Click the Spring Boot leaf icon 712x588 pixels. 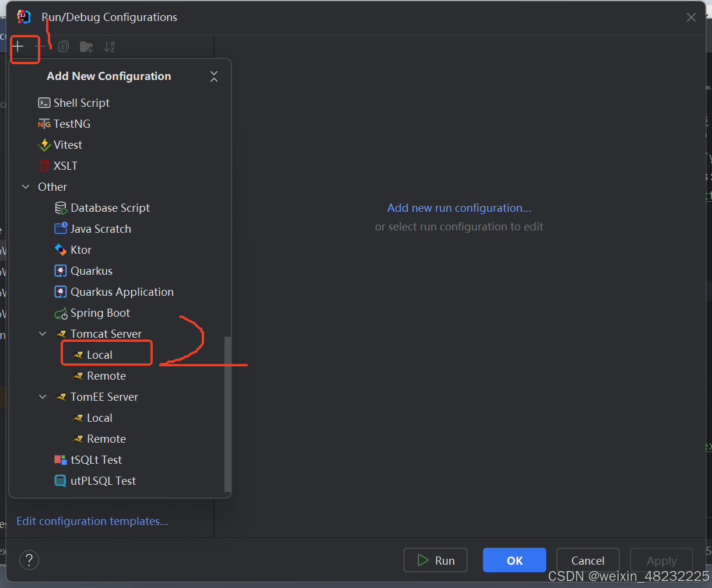click(61, 313)
